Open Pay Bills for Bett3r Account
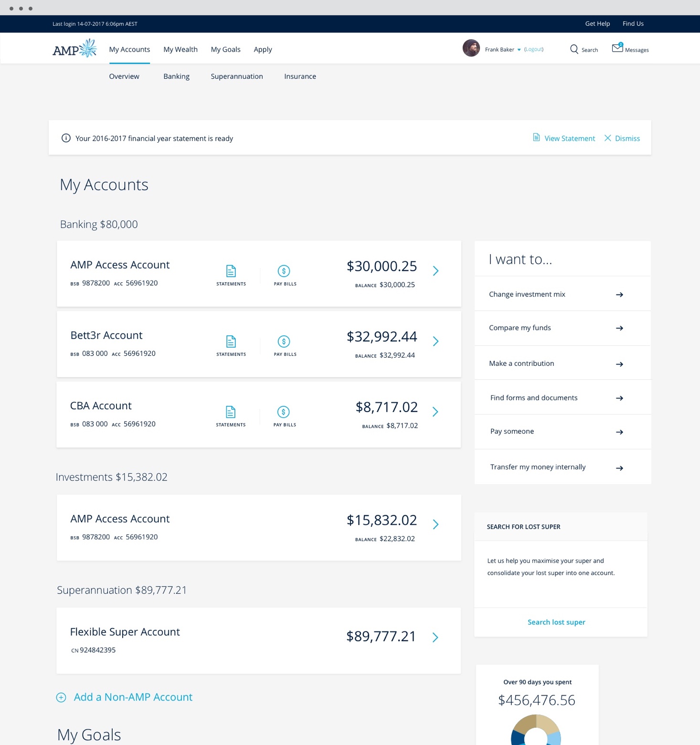The image size is (700, 745). (285, 346)
